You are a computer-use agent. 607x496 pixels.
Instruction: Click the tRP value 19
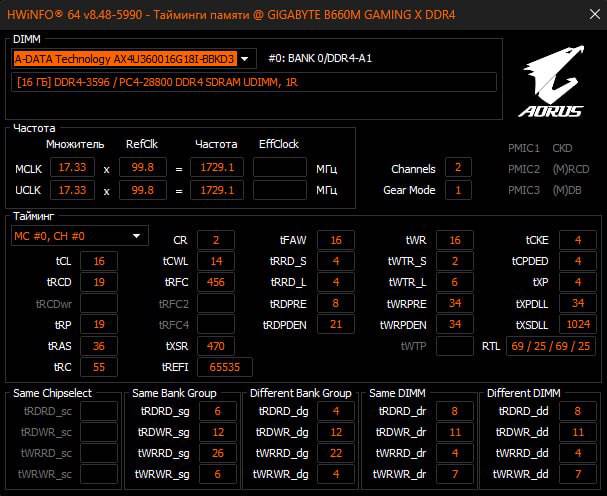pos(99,324)
